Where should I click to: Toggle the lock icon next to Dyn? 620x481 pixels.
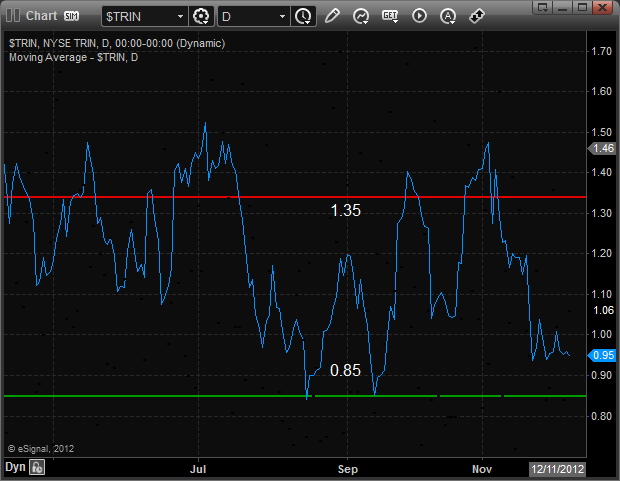point(37,467)
